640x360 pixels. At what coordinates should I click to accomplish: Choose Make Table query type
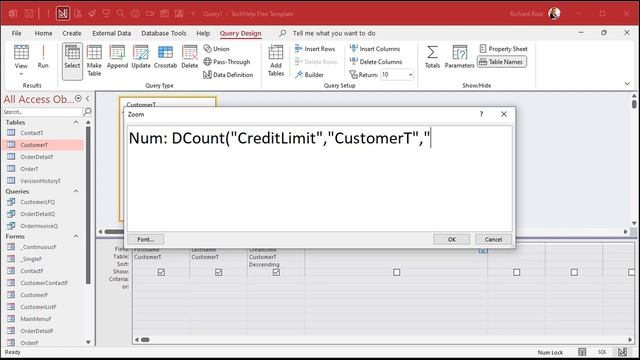click(x=94, y=61)
